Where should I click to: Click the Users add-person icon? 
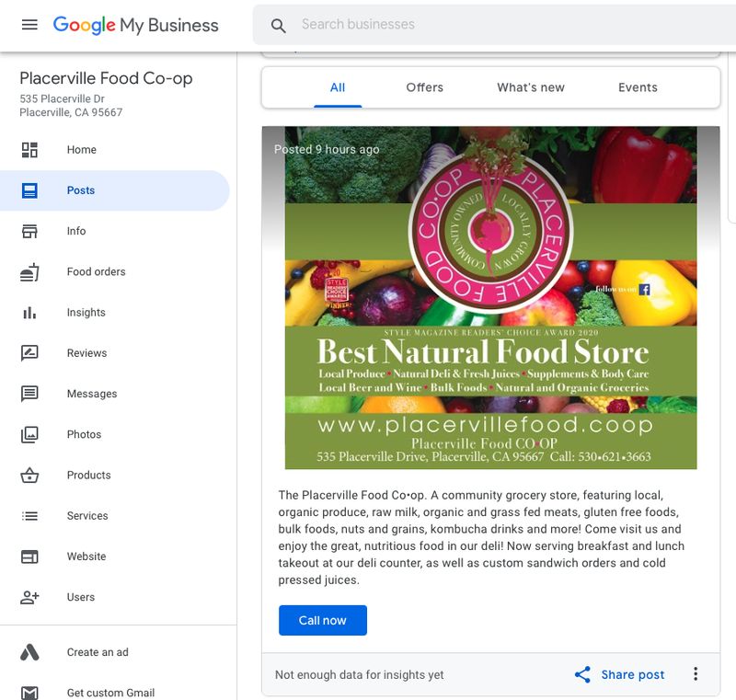click(29, 597)
